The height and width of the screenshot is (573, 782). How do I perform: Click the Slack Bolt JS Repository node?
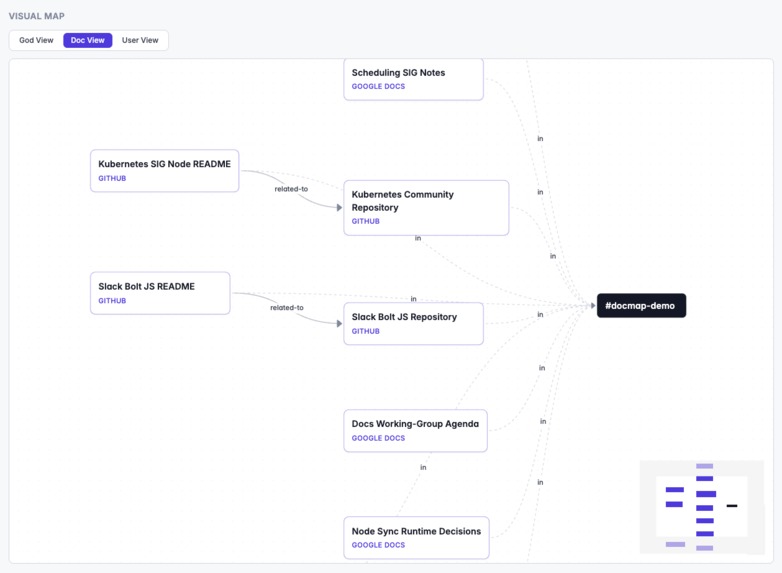point(413,324)
